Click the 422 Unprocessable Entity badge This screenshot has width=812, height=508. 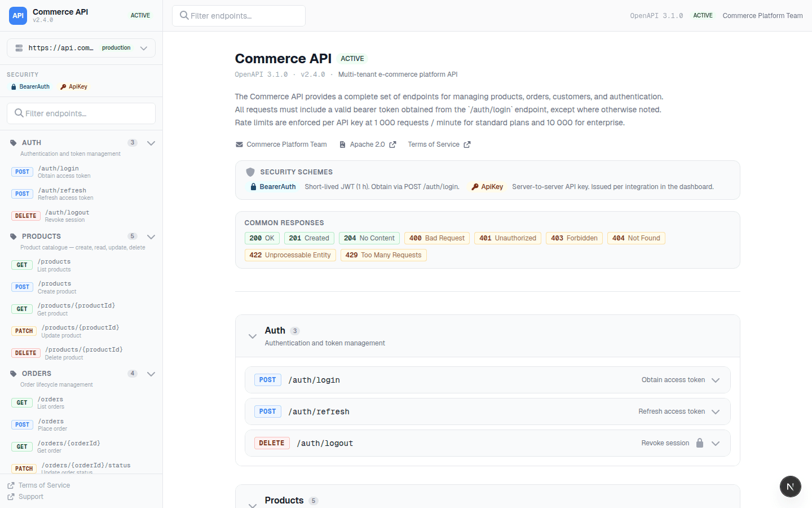click(290, 255)
